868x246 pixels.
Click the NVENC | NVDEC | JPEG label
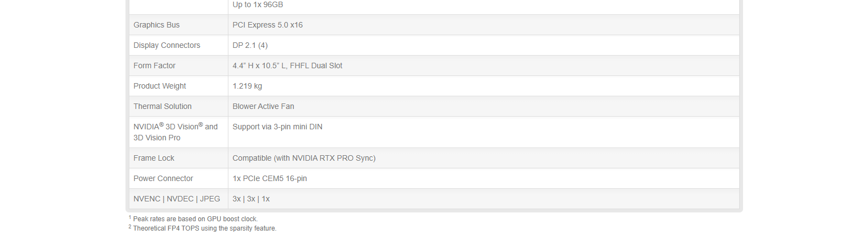pyautogui.click(x=177, y=199)
